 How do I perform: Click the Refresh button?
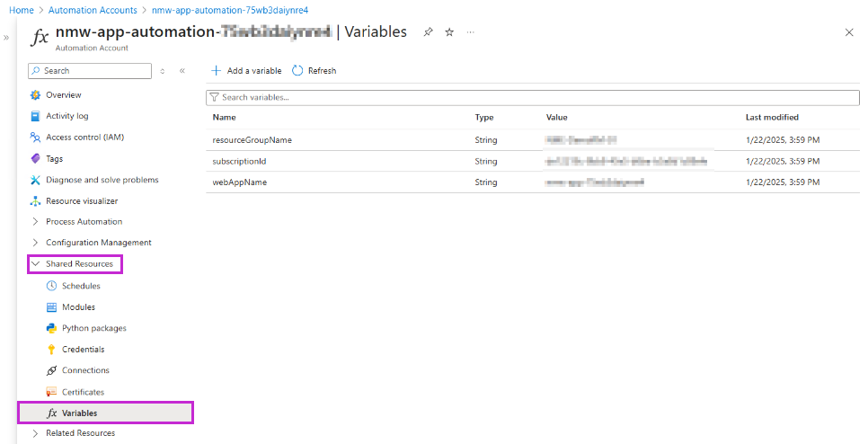pyautogui.click(x=314, y=70)
